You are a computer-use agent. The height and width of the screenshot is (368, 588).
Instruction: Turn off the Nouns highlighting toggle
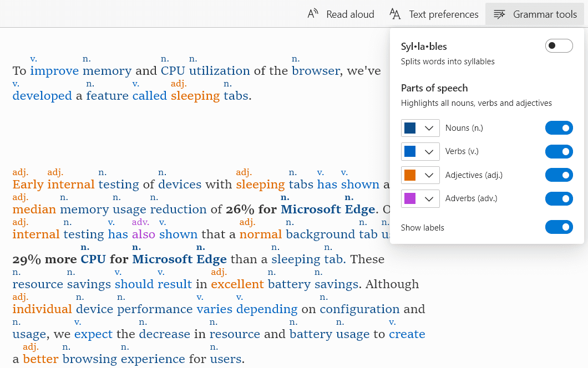tap(559, 128)
